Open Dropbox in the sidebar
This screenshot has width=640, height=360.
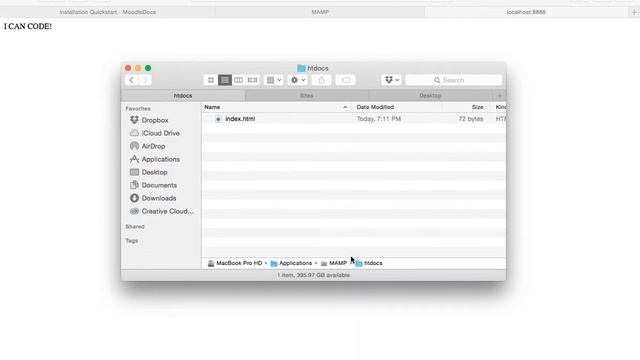(155, 120)
